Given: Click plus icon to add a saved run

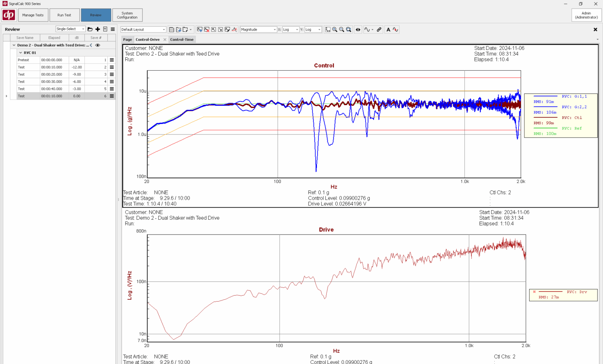Looking at the screenshot, I should [98, 29].
